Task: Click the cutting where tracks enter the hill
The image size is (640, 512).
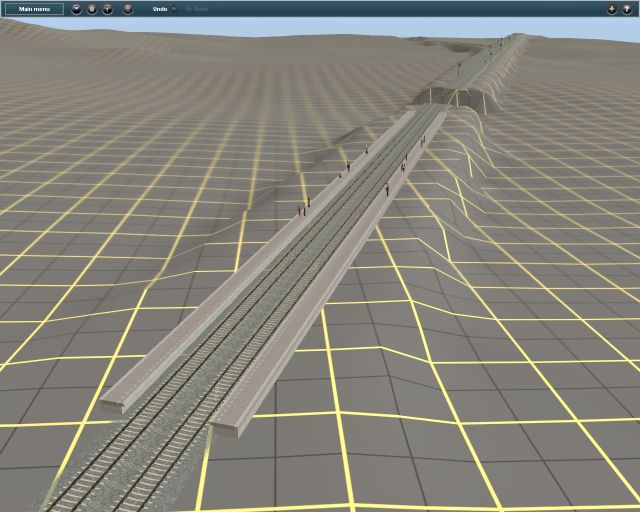Action: pyautogui.click(x=453, y=97)
